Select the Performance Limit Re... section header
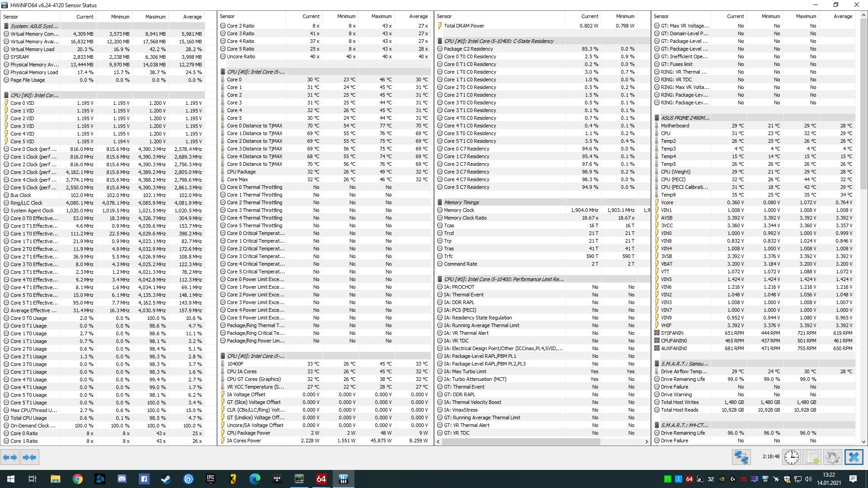The image size is (868, 488). [542, 279]
